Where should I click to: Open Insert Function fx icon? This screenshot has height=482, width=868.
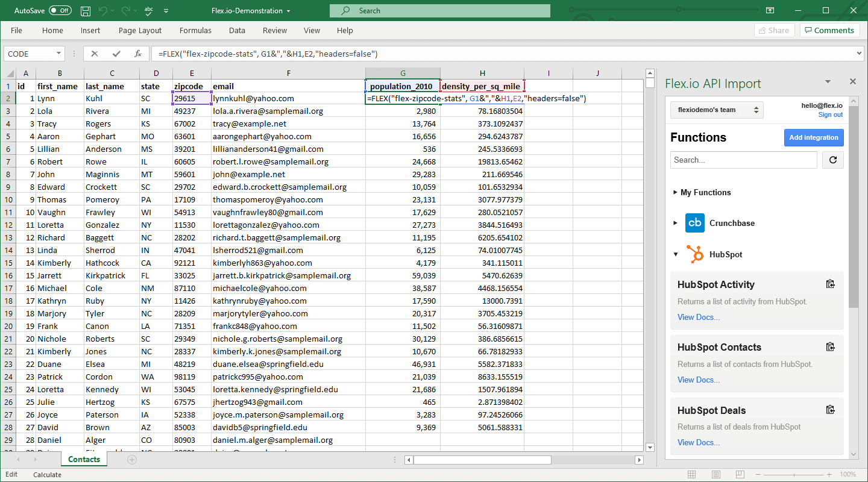point(138,54)
